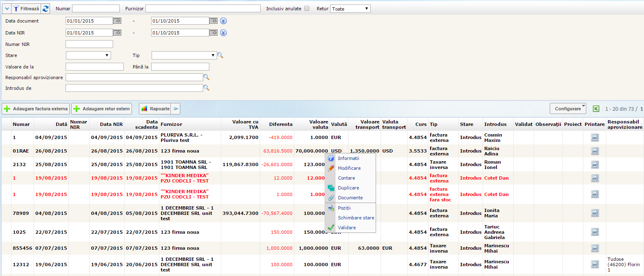This screenshot has height=276, width=644.
Task: Click print icon for invoice 01RAE row
Action: pos(595,151)
